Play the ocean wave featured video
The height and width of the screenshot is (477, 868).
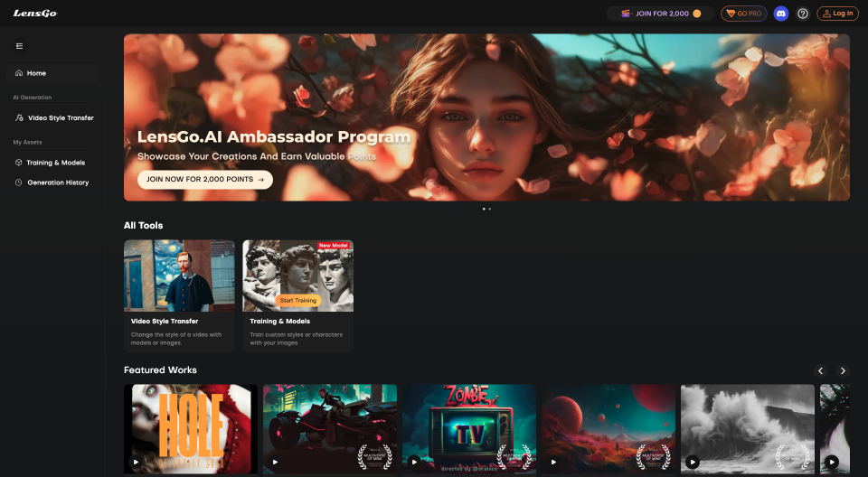pyautogui.click(x=693, y=462)
